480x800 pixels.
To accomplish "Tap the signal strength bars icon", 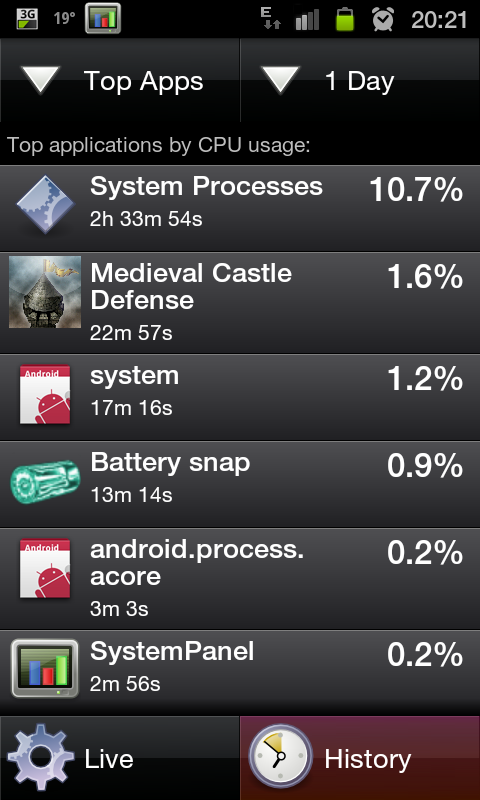I will pos(307,20).
